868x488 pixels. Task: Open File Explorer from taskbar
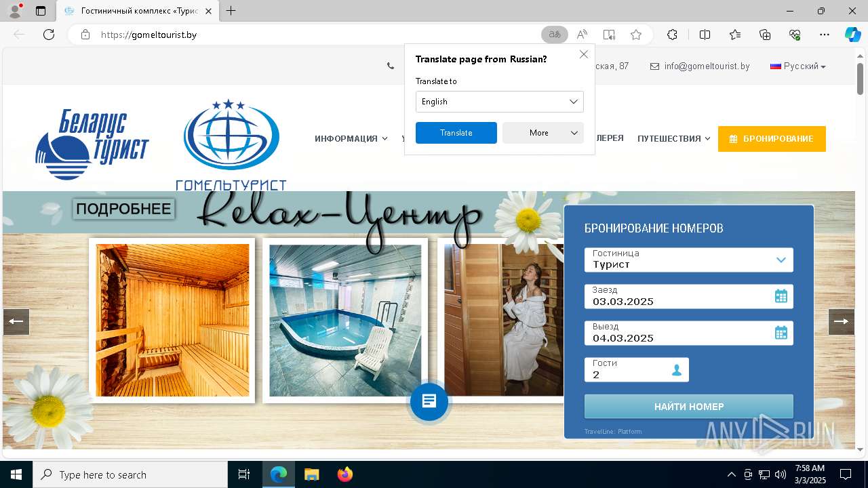311,474
